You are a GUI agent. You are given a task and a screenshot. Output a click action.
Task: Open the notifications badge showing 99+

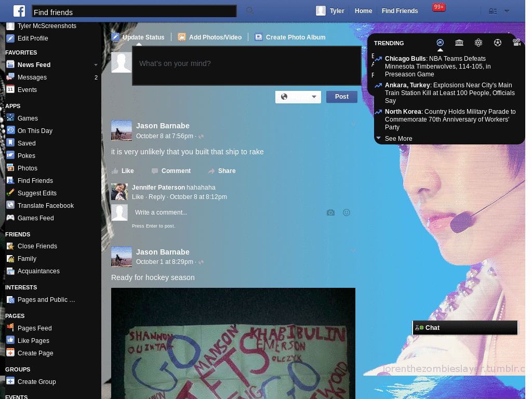point(438,7)
